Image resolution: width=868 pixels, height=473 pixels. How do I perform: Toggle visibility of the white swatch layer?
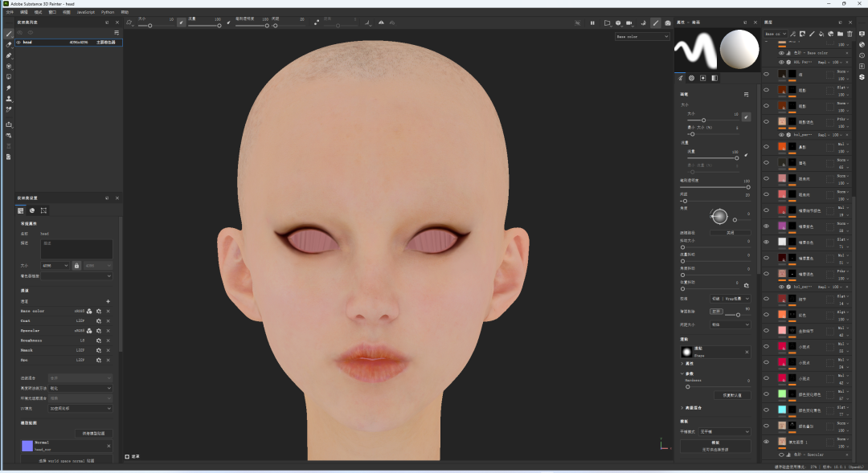(767, 242)
